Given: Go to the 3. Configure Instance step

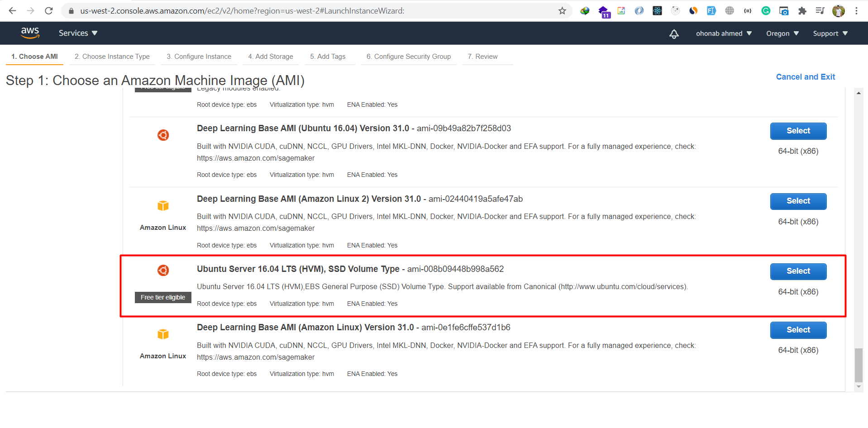Looking at the screenshot, I should coord(199,57).
